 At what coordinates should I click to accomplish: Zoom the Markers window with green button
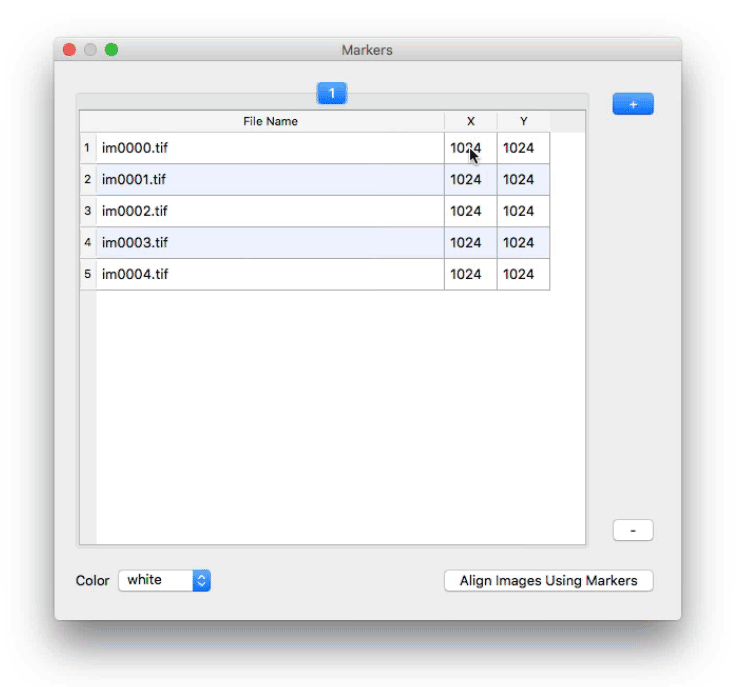coord(111,50)
